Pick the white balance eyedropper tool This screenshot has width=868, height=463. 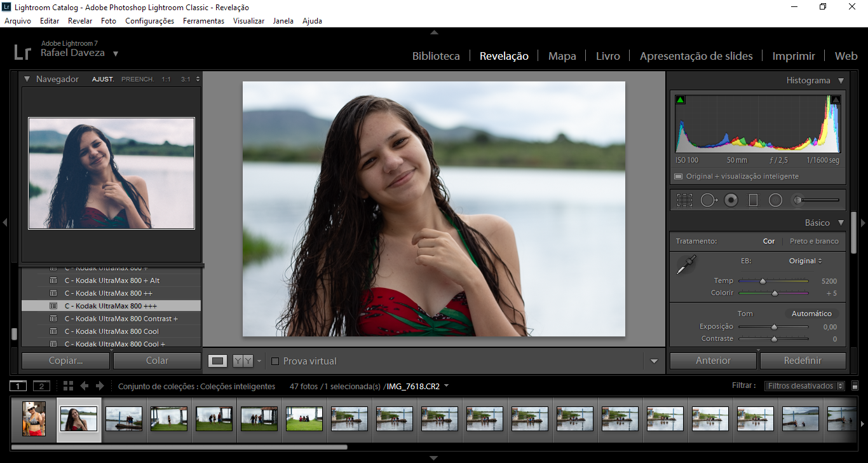coord(686,265)
